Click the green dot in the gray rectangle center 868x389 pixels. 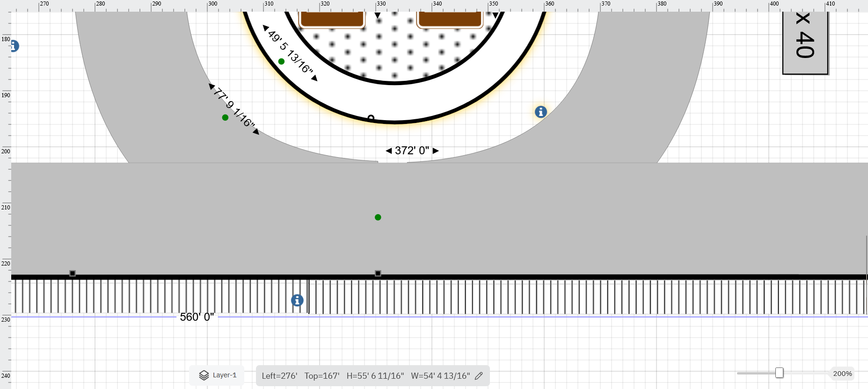378,217
